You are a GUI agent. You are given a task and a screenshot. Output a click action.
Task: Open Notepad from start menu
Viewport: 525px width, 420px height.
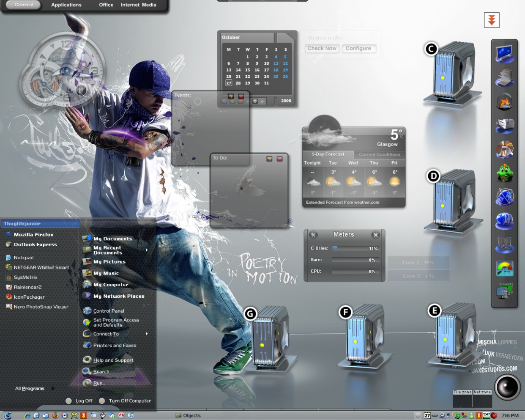(x=23, y=258)
